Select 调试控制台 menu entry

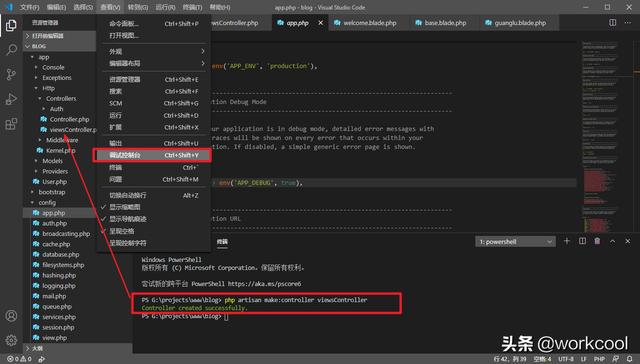[152, 155]
